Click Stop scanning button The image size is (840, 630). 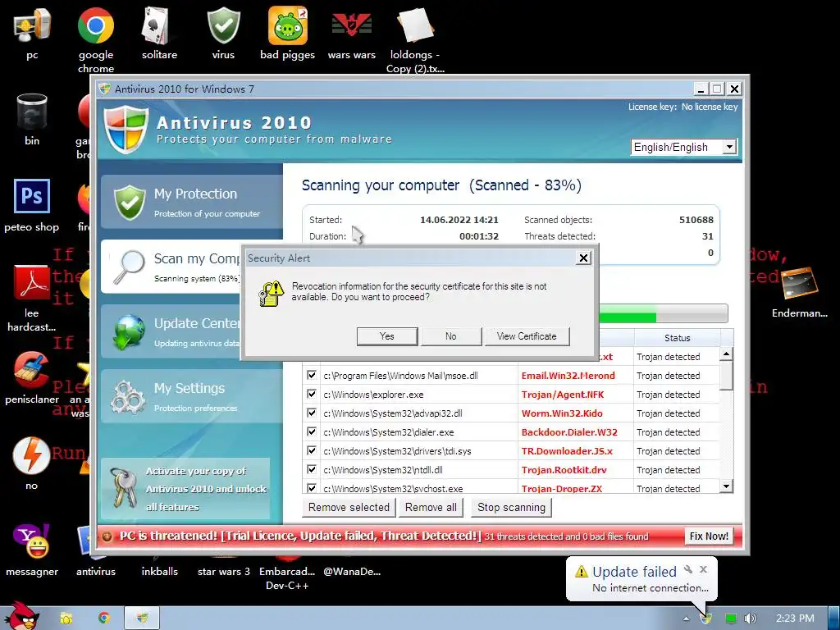pyautogui.click(x=511, y=507)
